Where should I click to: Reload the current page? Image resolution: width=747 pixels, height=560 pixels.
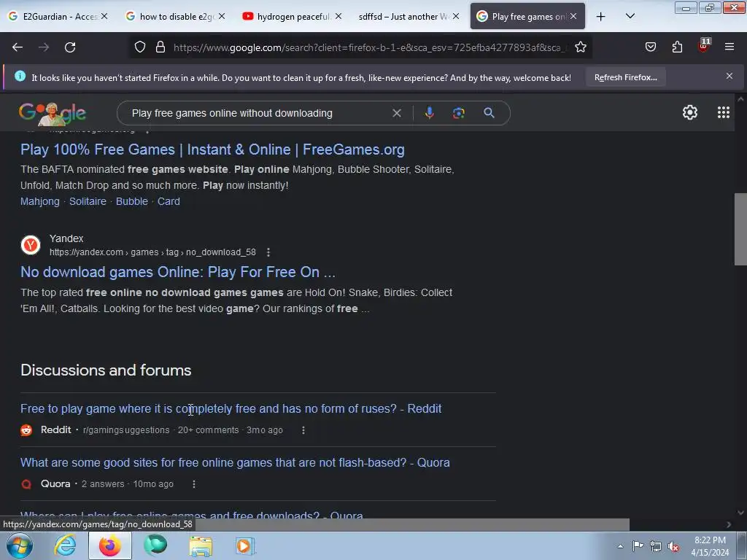tap(70, 47)
